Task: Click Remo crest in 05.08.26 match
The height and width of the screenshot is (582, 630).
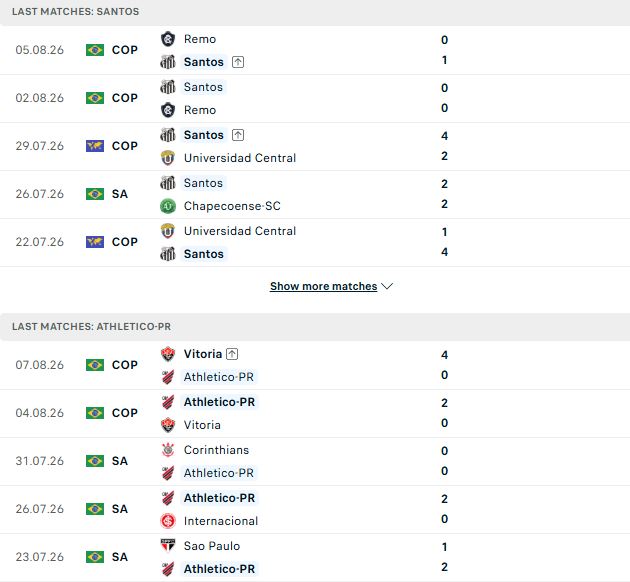Action: [x=168, y=39]
